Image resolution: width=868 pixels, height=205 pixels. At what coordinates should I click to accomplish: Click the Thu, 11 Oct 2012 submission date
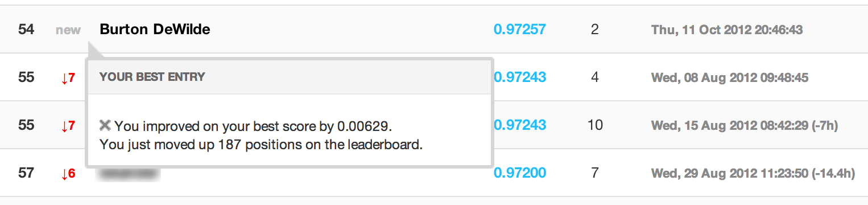tap(727, 30)
